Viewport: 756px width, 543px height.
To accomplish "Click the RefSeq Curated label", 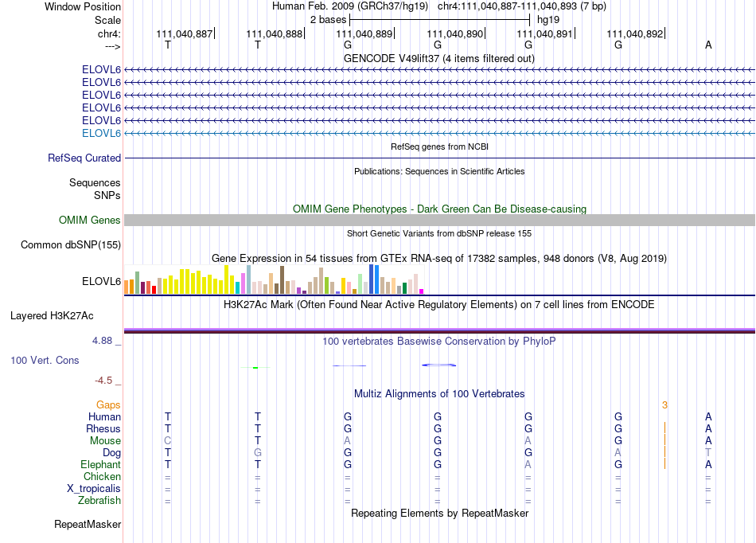I will click(84, 158).
